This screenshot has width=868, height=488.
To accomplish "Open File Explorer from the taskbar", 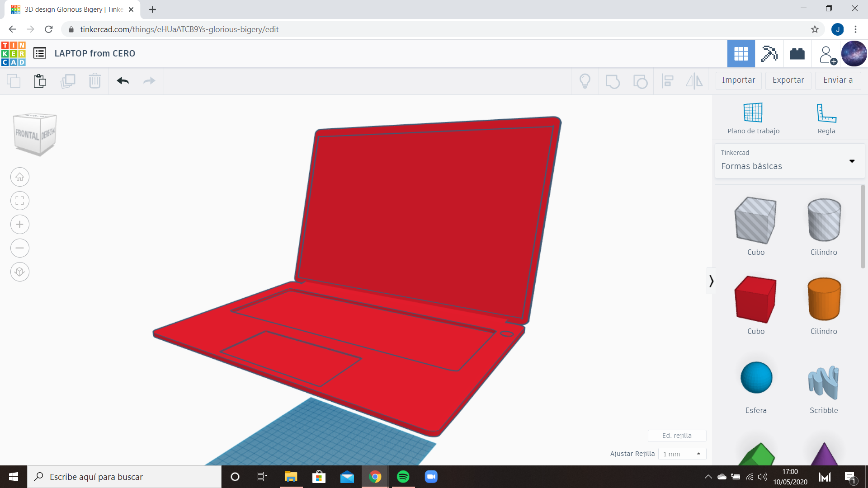I will [x=291, y=477].
